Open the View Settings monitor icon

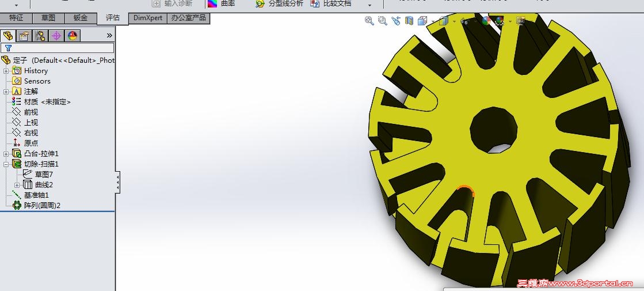click(x=521, y=21)
